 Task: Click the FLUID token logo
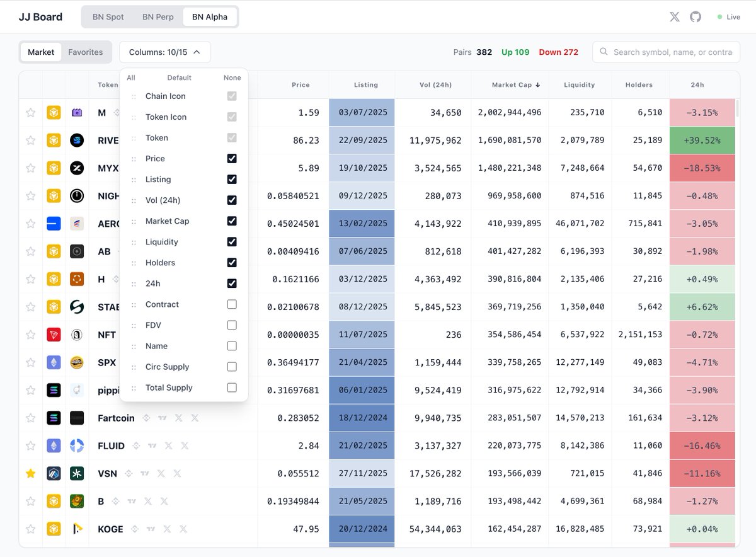[77, 445]
